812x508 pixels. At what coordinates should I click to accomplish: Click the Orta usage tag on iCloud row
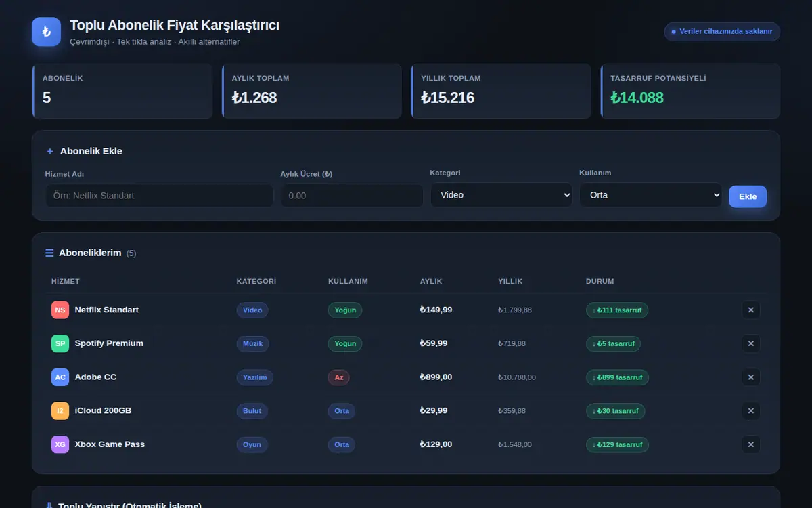coord(342,411)
